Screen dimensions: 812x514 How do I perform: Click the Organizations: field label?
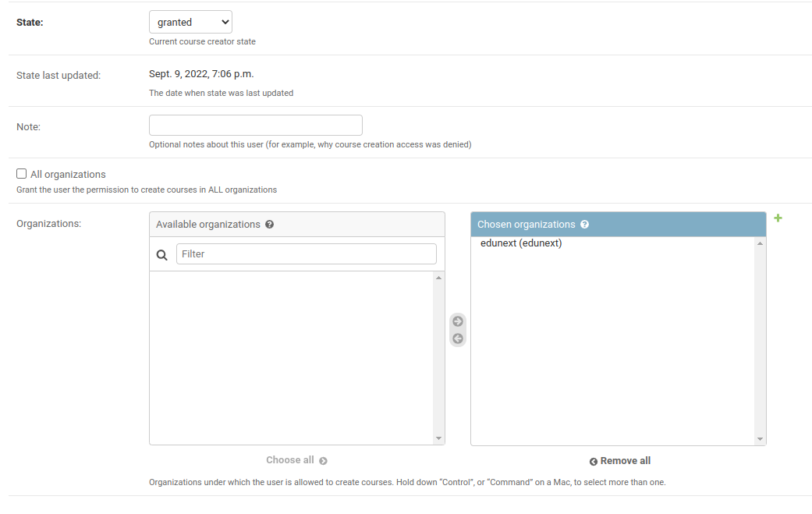[x=48, y=224]
